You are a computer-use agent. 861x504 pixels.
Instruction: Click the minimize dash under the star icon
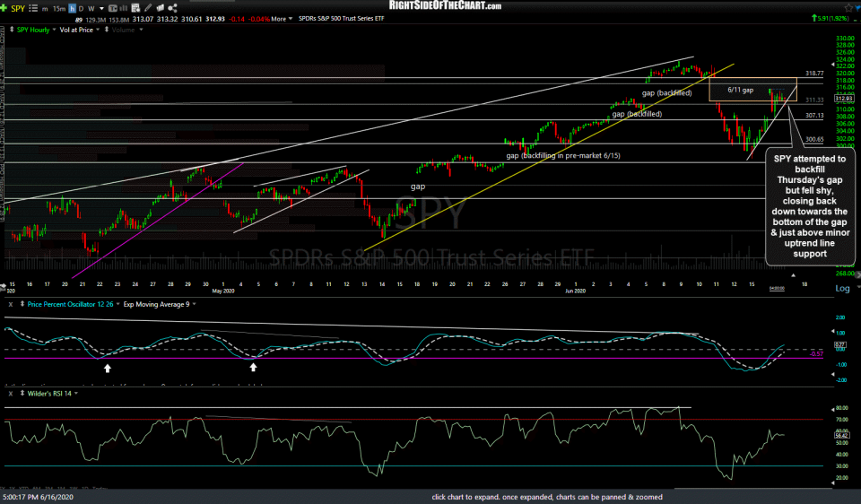[x=855, y=21]
